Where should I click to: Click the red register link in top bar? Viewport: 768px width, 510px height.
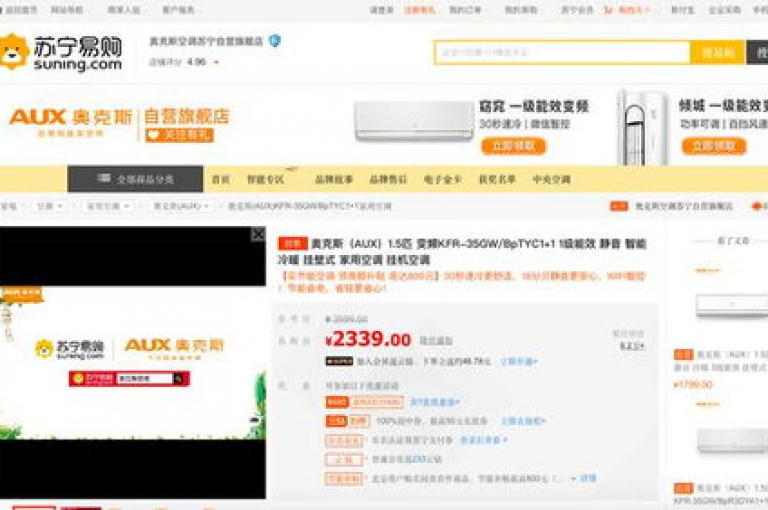click(419, 10)
